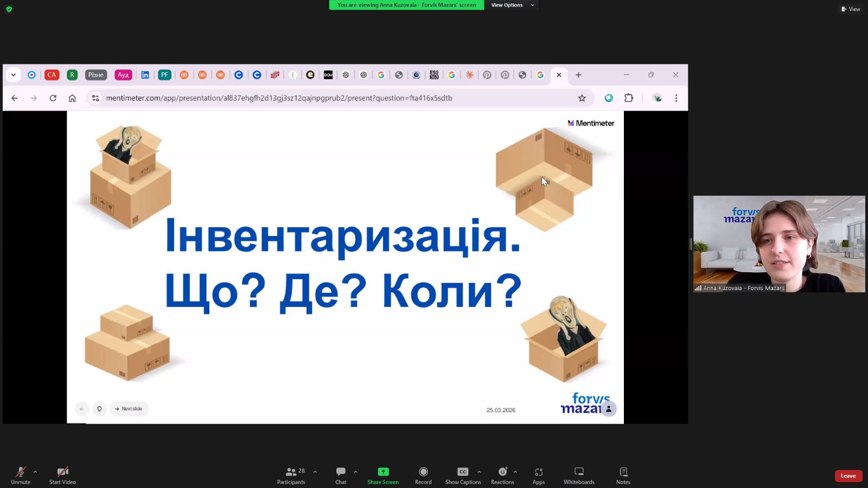The image size is (868, 488).
Task: Open the Notes panel
Action: [x=623, y=475]
